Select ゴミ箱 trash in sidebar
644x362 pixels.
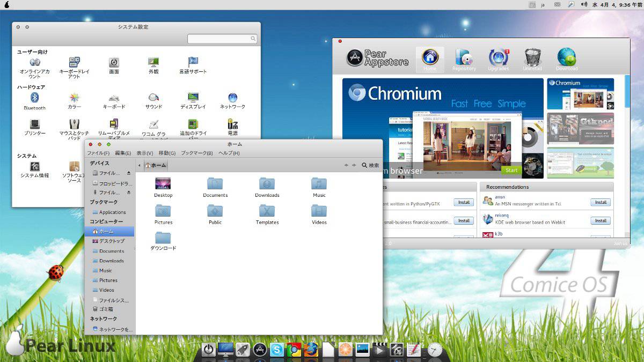109,309
